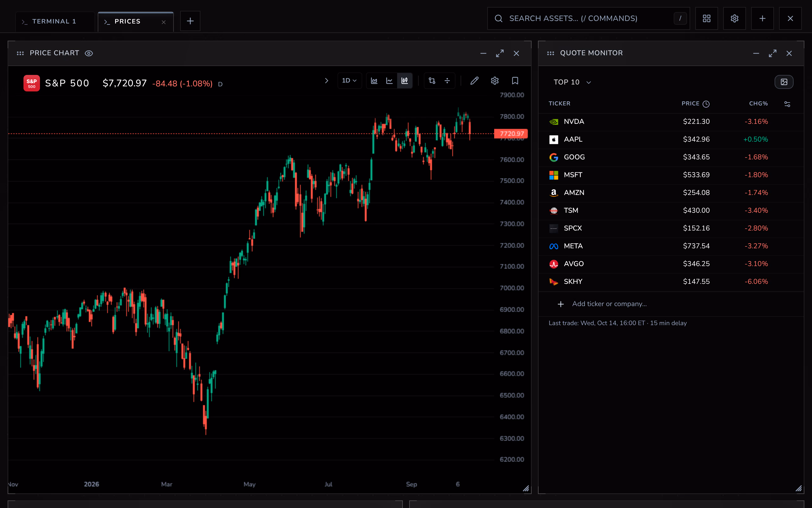Toggle the clock icon next to PRICE header

point(706,104)
